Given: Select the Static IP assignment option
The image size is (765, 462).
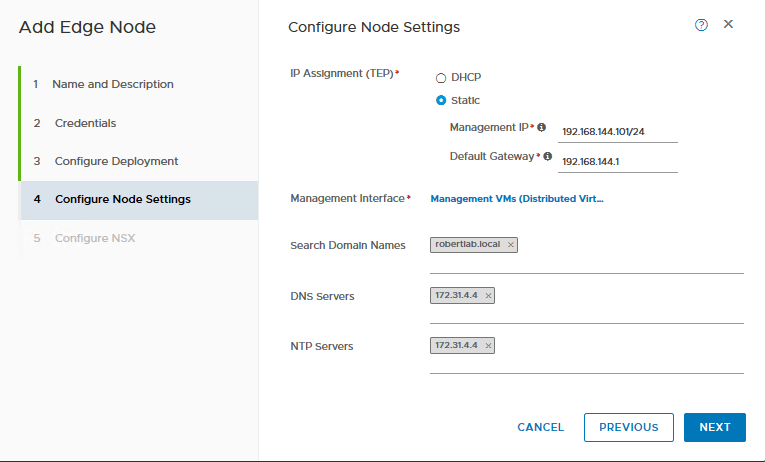Looking at the screenshot, I should coord(441,100).
